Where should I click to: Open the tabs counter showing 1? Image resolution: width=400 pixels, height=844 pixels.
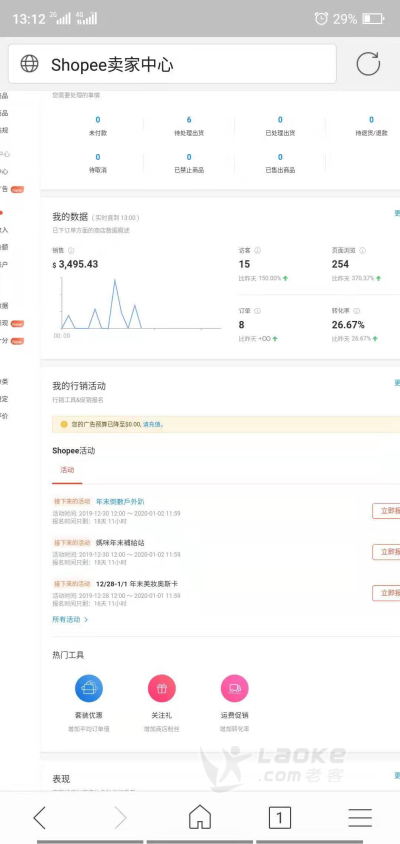point(279,818)
